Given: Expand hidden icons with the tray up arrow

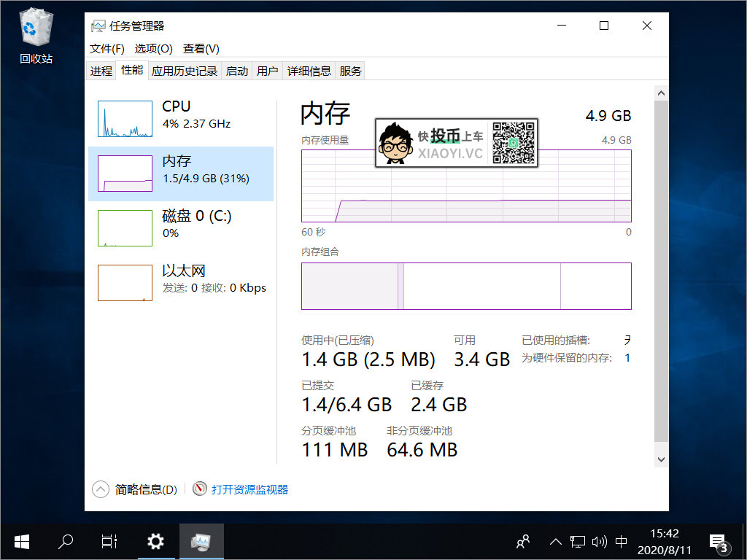Looking at the screenshot, I should pos(555,541).
